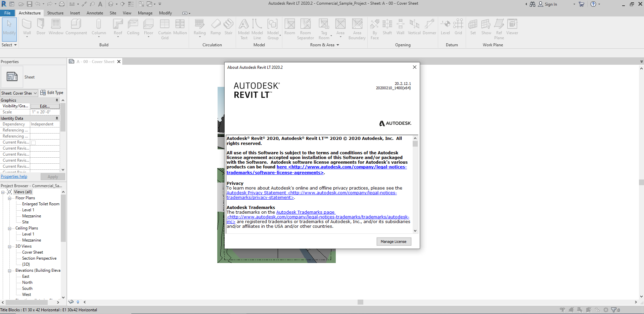The width and height of the screenshot is (644, 314).
Task: Select the Shaft opening tool
Action: click(x=387, y=27)
